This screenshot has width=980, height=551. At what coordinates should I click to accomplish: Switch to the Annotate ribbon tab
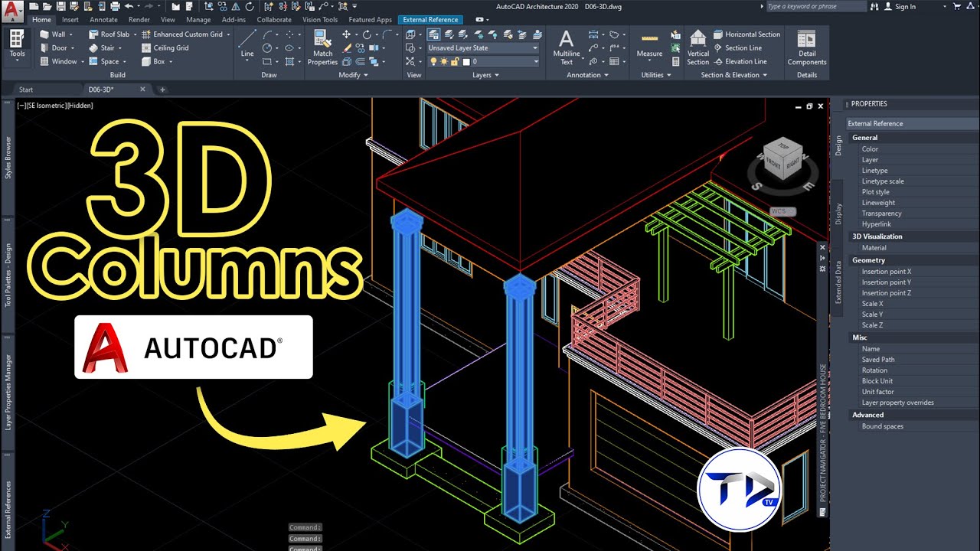pyautogui.click(x=103, y=20)
